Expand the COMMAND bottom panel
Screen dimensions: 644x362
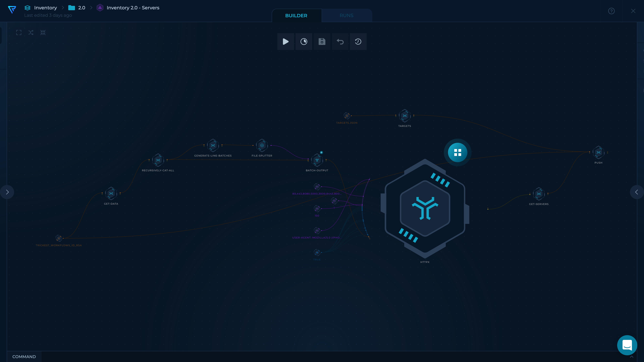[x=24, y=356]
